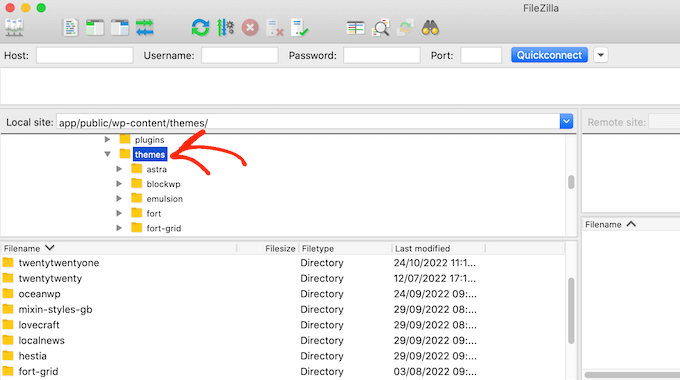This screenshot has height=380, width=680.
Task: Click the local tree vertical scrollbar thumb
Action: point(571,182)
